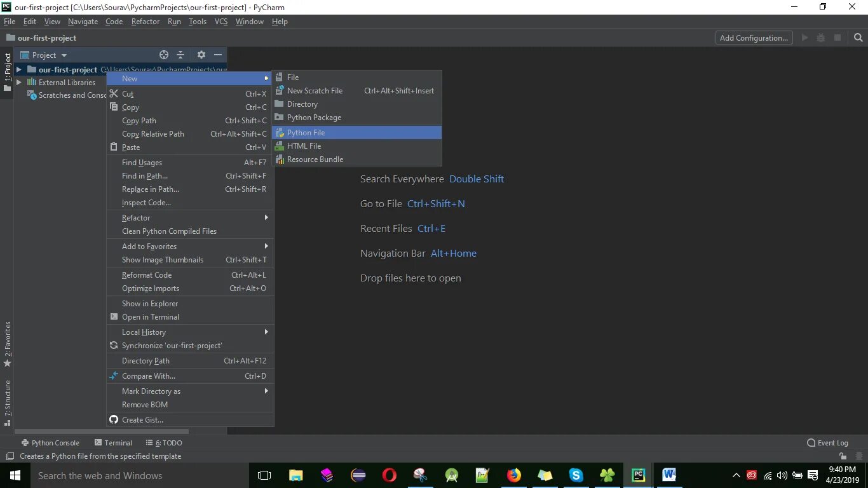Click Scratches and Consoles tree item

(66, 95)
